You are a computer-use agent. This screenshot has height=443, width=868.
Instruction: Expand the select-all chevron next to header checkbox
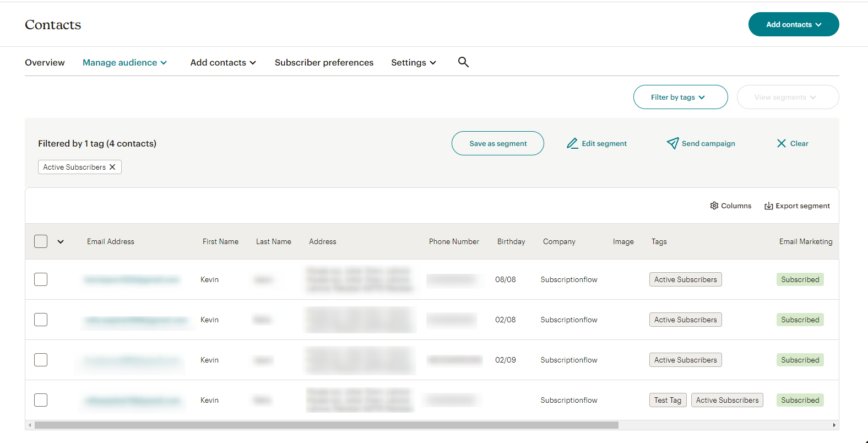coord(61,241)
